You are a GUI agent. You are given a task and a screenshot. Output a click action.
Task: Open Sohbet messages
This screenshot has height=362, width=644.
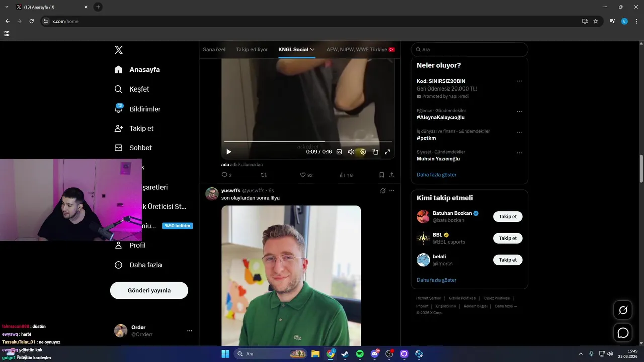133,148
